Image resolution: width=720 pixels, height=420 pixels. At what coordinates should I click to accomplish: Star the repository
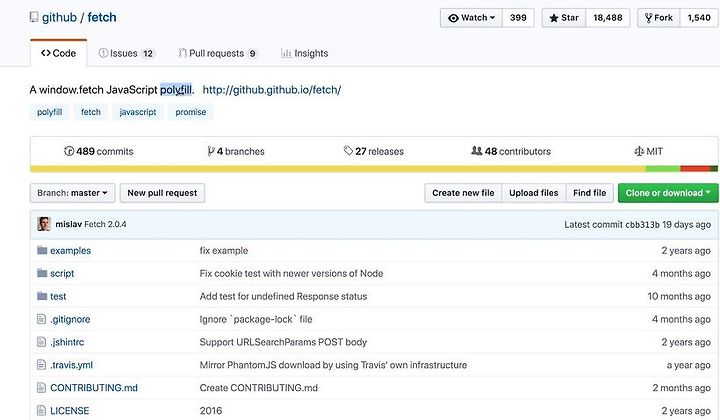(564, 18)
